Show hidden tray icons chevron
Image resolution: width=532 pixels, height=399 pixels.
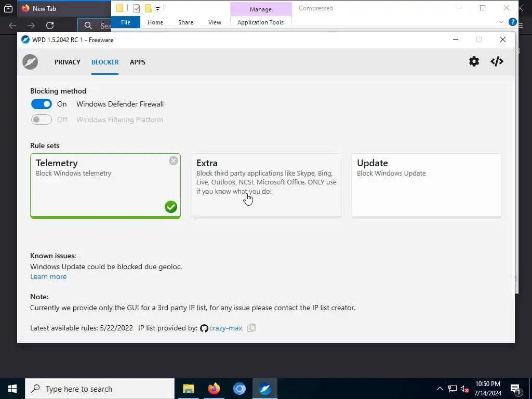tap(440, 389)
